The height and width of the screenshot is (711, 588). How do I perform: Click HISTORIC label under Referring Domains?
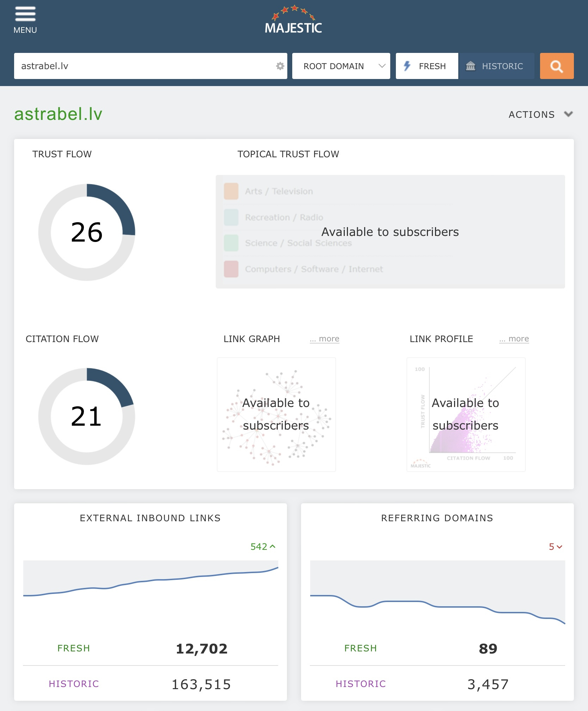coord(361,684)
